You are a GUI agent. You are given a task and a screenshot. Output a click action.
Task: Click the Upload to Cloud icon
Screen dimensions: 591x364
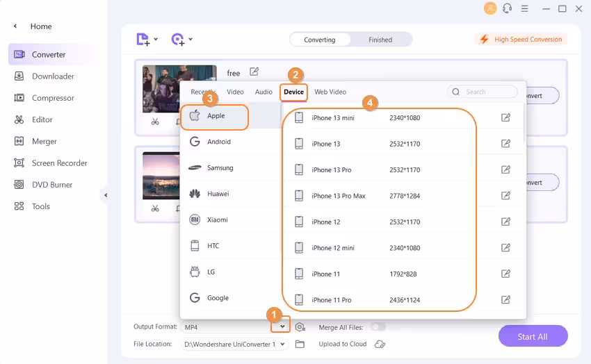pos(380,344)
